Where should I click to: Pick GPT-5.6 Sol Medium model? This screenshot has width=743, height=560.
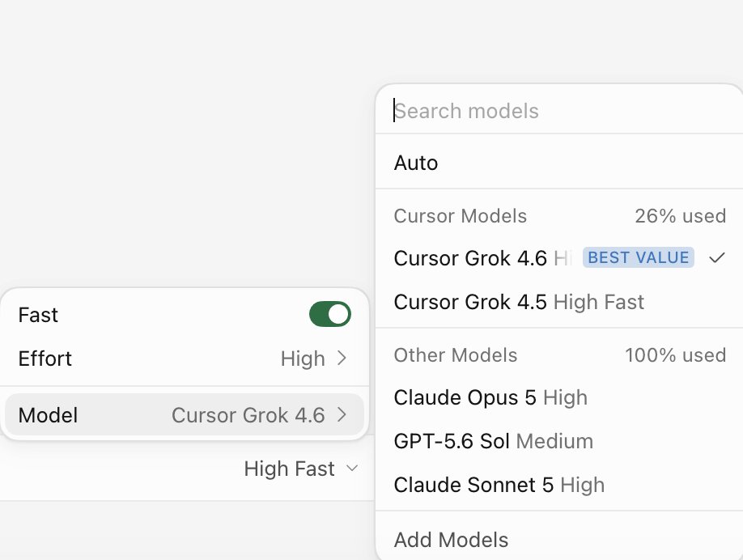[559, 441]
